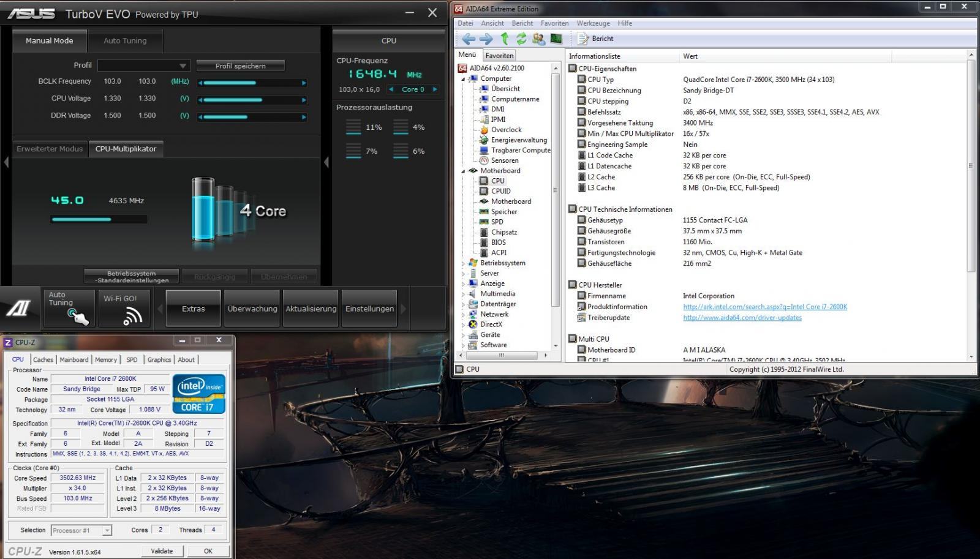Expand the Software node in AIDA64
980x559 pixels.
(x=463, y=345)
